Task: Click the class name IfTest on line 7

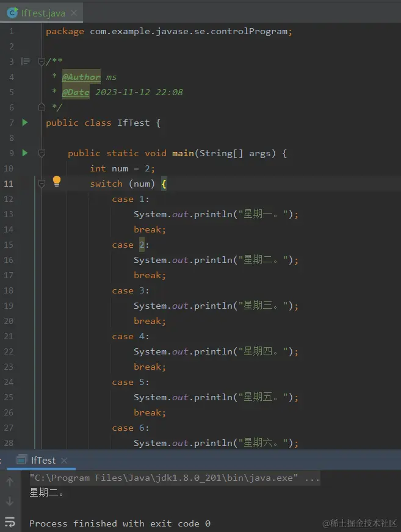Action: click(133, 123)
